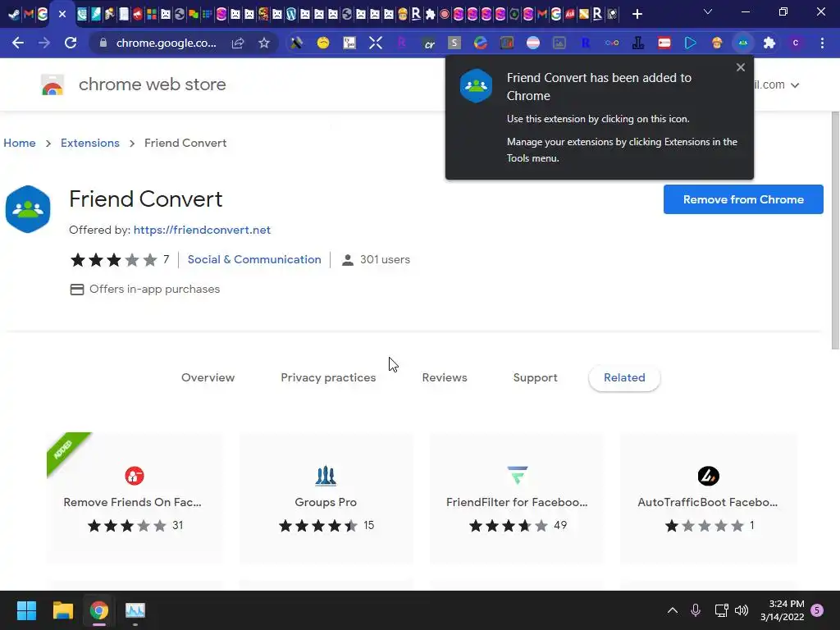Click the page vertical scrollbar
Screen dimensions: 840x630
click(x=834, y=231)
